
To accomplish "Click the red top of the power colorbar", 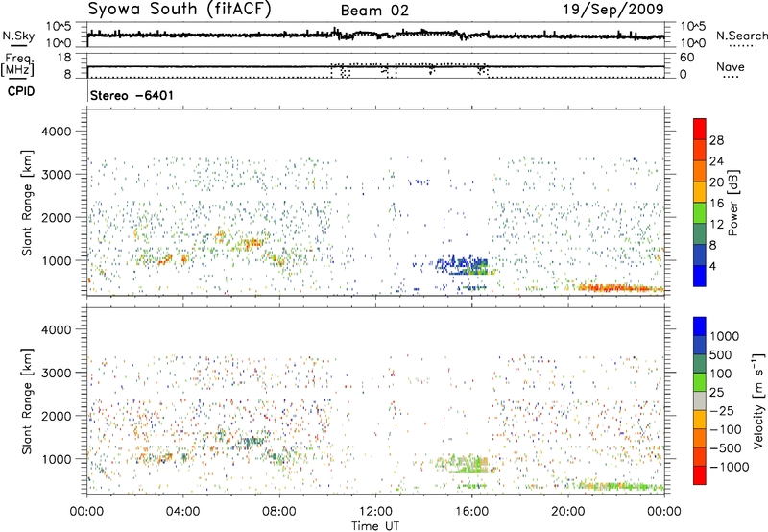I will tap(700, 130).
